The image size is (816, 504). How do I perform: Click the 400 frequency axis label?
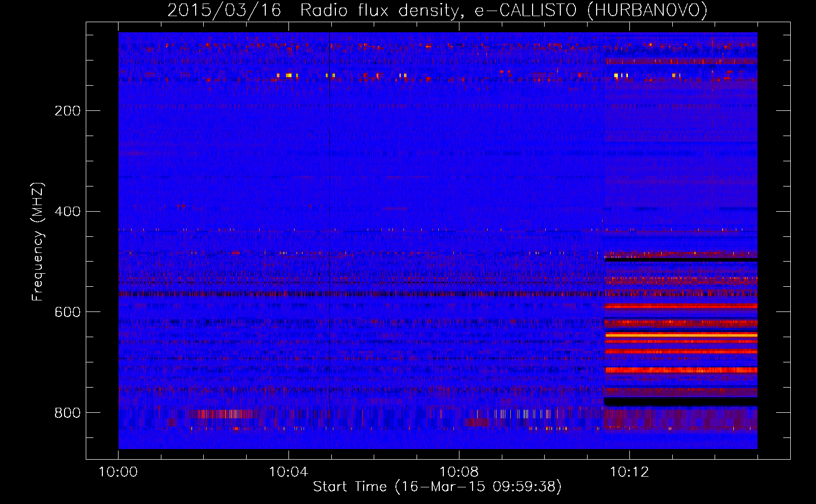[68, 212]
